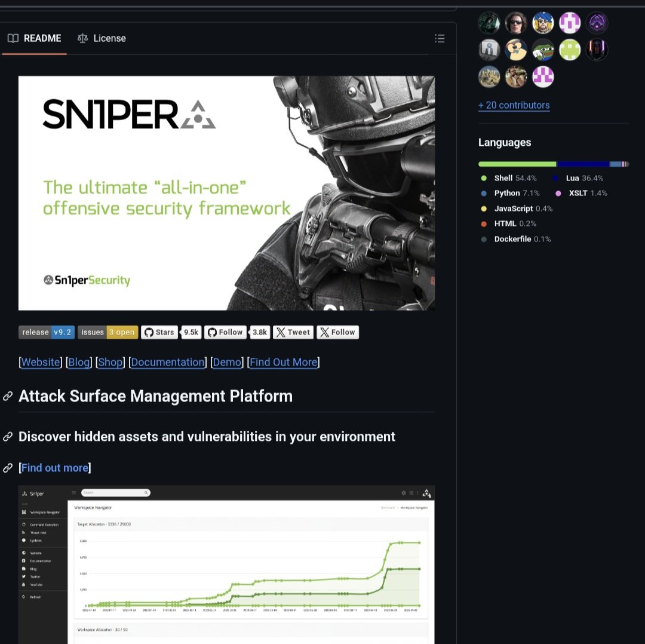
Task: Open the bold Find out more heading link
Action: coord(55,468)
